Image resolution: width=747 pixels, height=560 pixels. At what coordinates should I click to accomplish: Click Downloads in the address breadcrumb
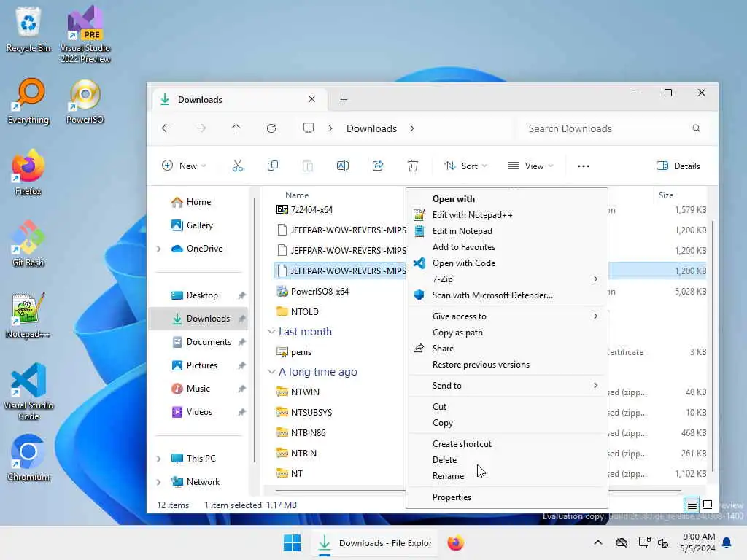click(371, 128)
